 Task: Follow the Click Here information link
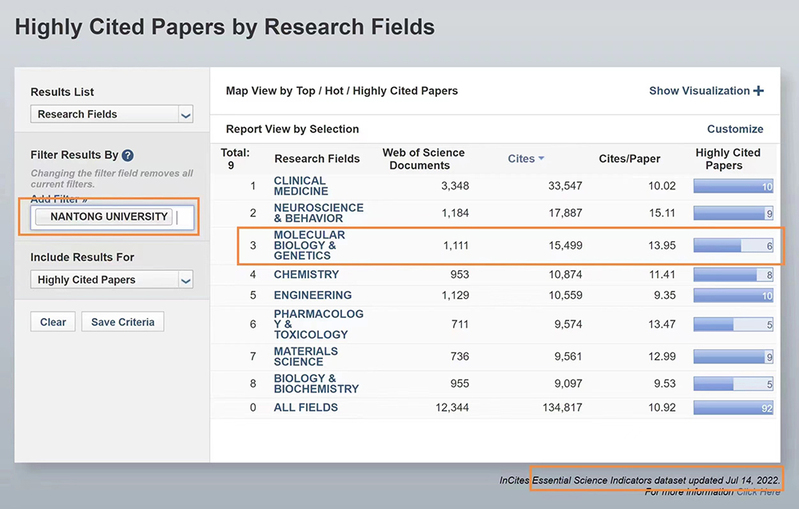(761, 491)
